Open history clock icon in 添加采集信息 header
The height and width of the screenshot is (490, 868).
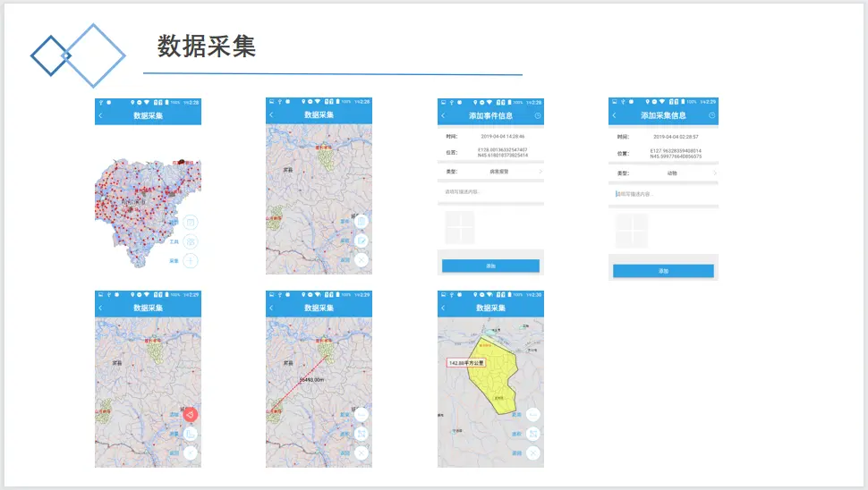point(712,115)
